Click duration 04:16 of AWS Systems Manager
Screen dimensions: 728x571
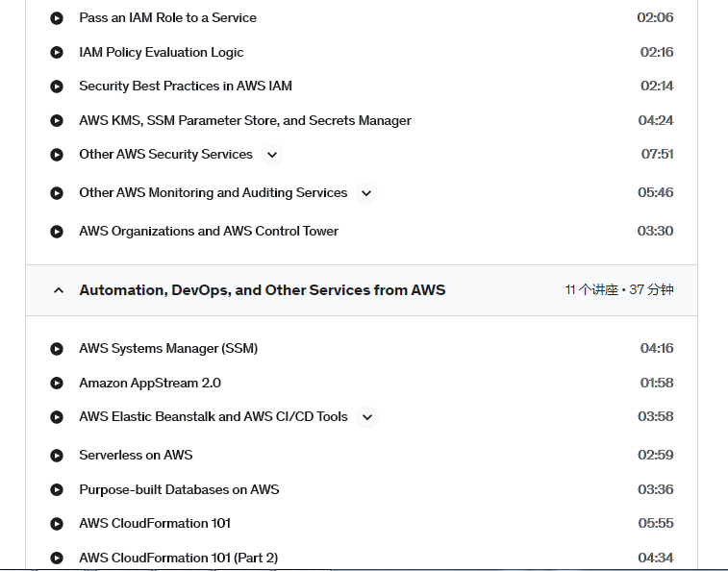(657, 348)
